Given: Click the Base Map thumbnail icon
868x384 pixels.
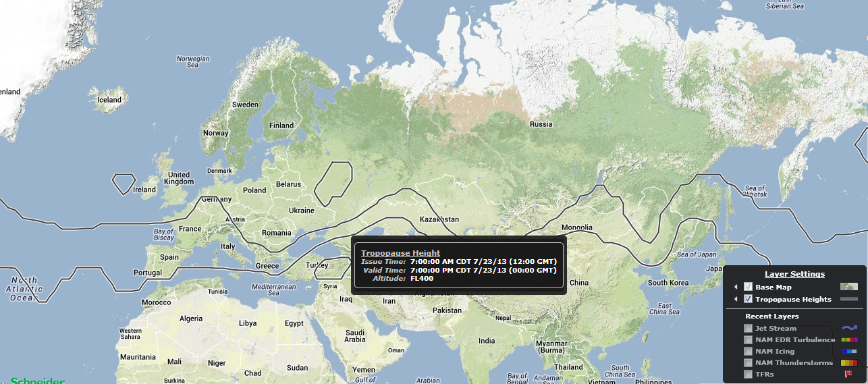Looking at the screenshot, I should click(848, 287).
